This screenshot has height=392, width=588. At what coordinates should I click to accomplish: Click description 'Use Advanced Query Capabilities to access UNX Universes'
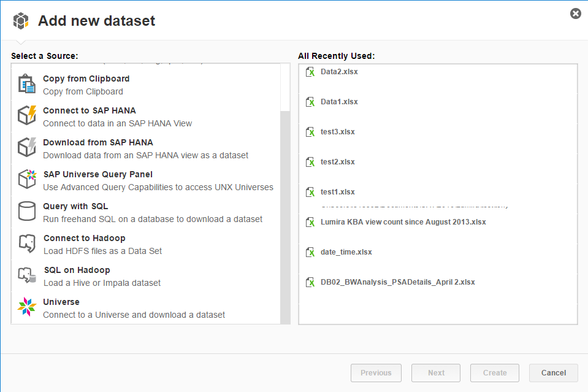[158, 187]
